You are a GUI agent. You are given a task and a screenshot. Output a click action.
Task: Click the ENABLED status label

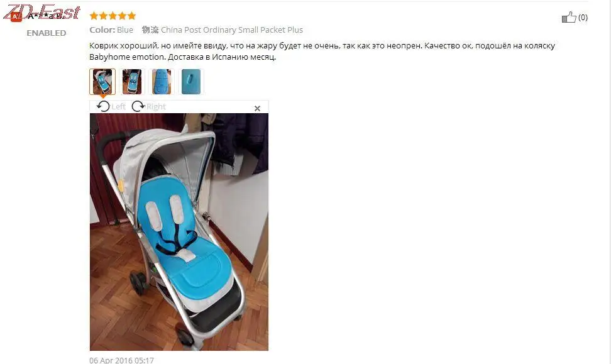(47, 33)
